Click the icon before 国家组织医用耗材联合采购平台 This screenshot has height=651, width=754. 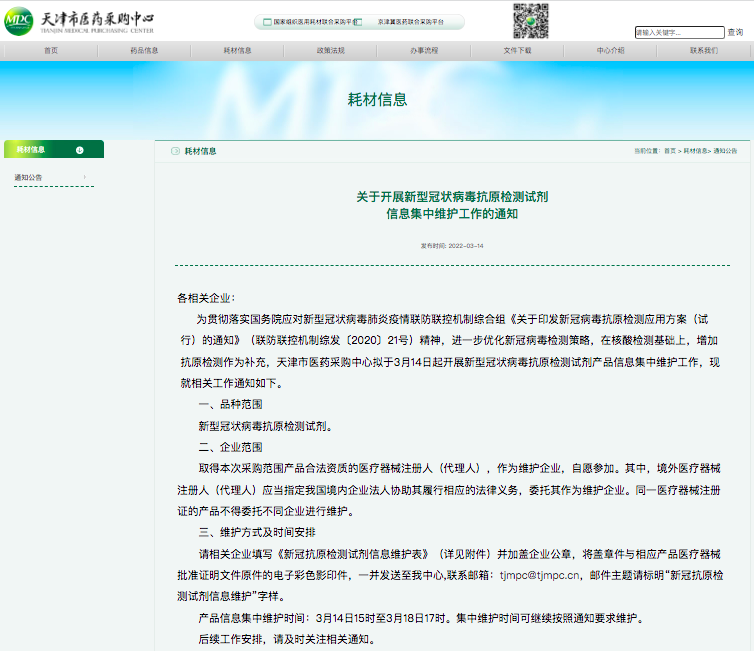coord(266,21)
